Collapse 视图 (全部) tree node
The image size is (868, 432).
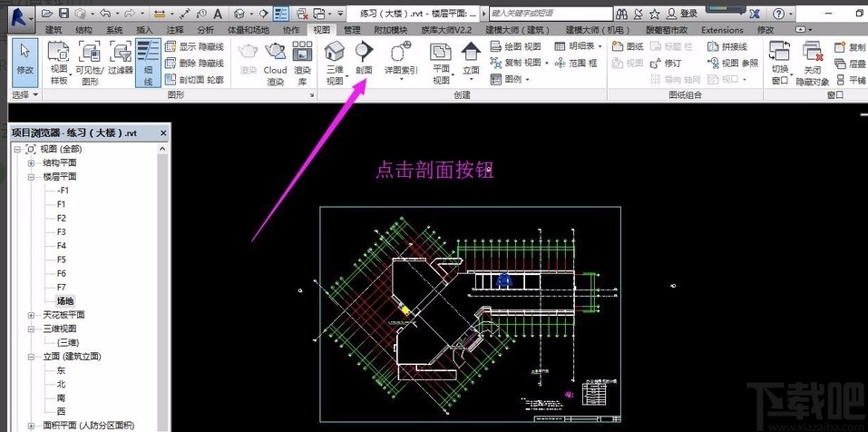pos(17,149)
